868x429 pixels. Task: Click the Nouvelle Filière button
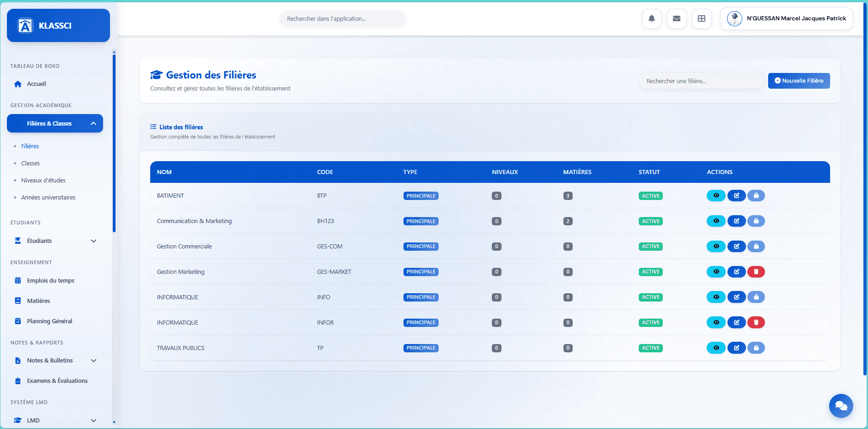click(x=799, y=80)
